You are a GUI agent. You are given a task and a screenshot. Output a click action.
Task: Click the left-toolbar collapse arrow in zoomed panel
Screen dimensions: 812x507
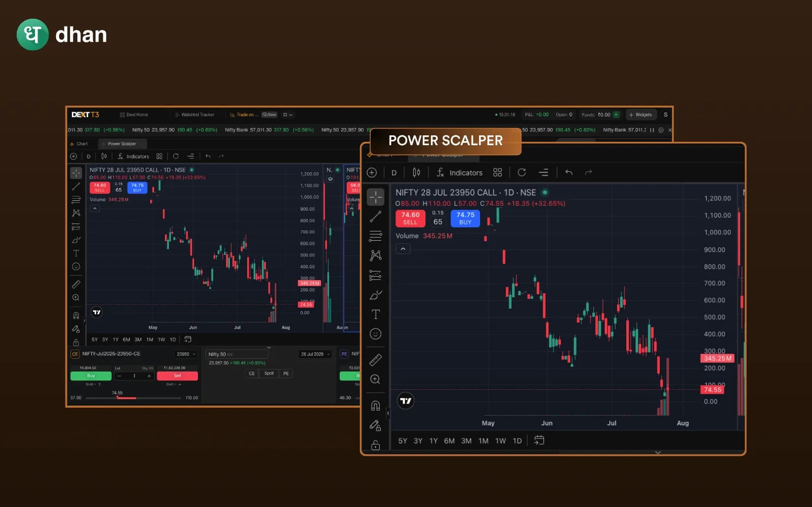point(388,413)
